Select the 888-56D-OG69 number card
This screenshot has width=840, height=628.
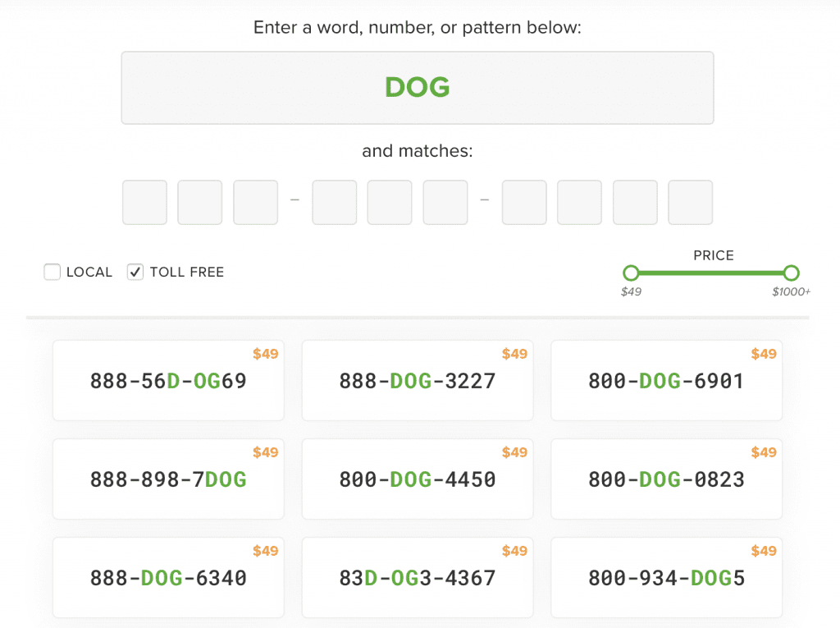point(168,380)
